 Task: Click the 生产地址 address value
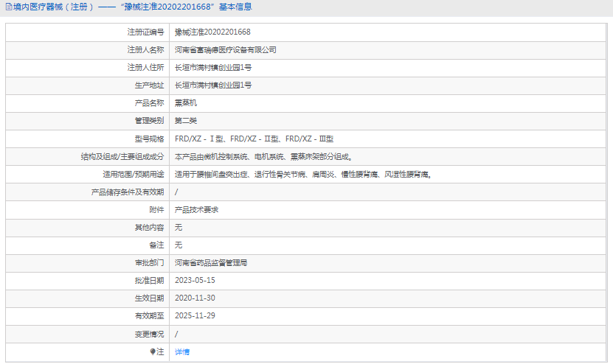click(x=213, y=85)
